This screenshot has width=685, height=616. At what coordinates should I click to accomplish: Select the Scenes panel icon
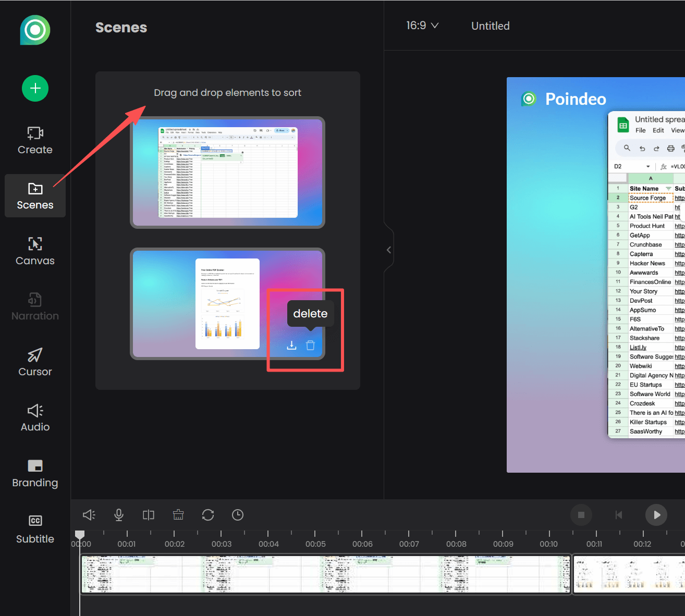(x=34, y=195)
